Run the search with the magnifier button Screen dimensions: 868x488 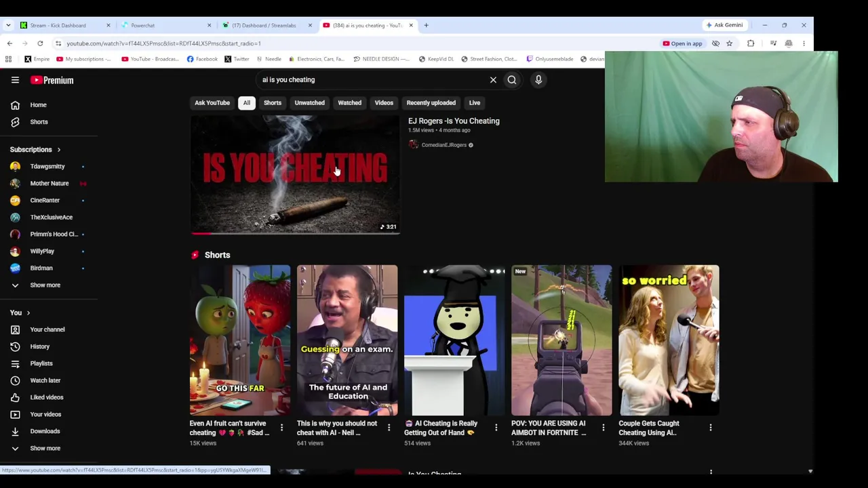coord(512,80)
